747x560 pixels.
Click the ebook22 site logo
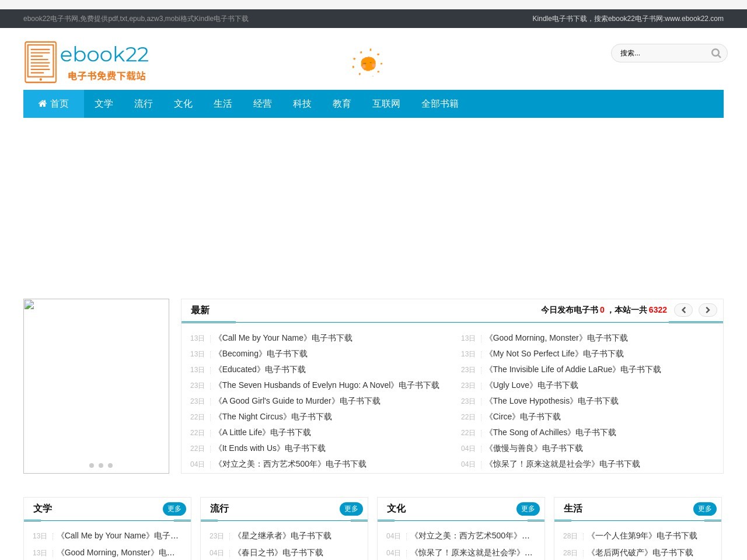[x=86, y=62]
